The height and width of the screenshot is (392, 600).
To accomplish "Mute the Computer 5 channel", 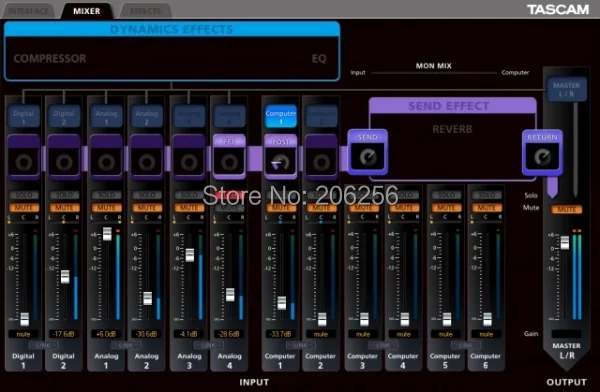I will [446, 208].
